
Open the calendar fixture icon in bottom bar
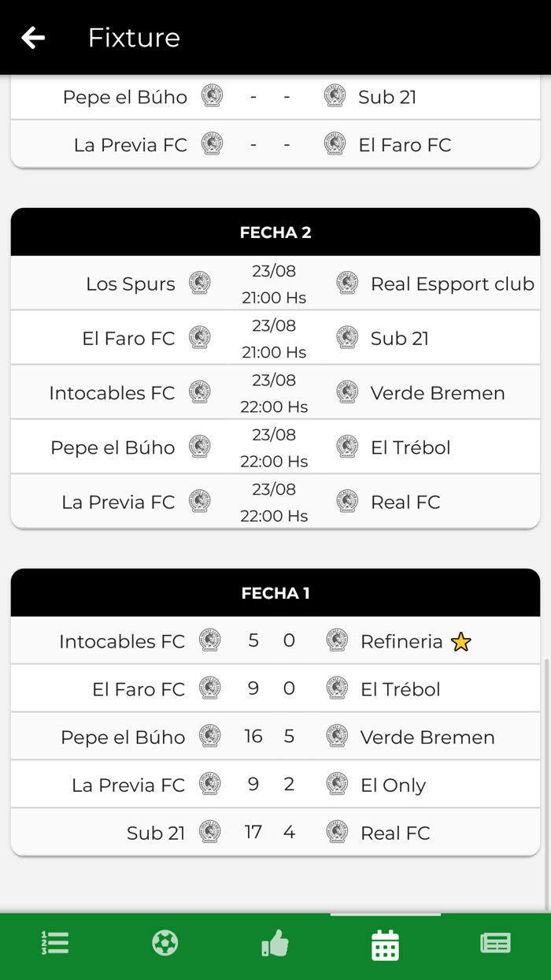384,942
